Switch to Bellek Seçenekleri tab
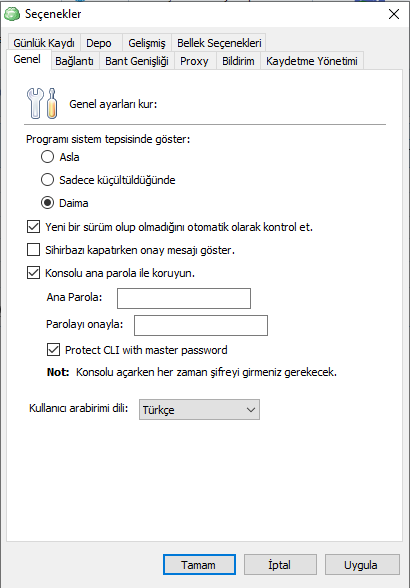Screen dimensions: 410x588 tap(219, 43)
